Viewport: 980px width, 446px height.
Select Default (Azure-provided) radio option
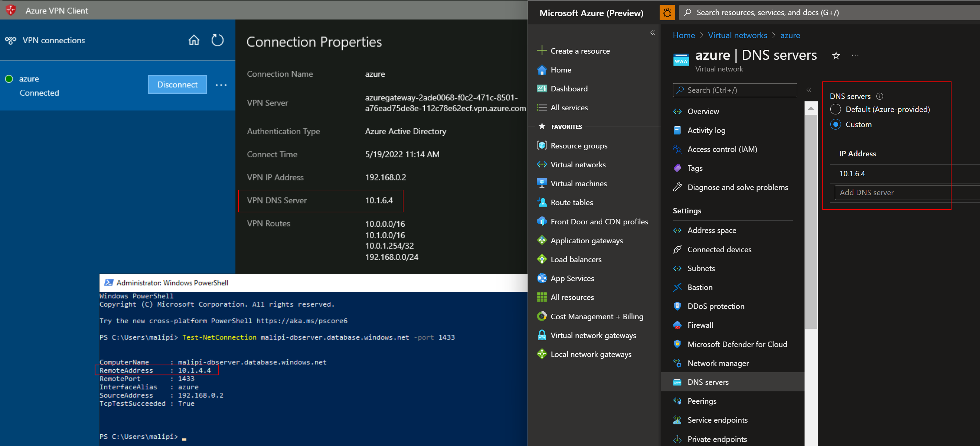point(835,109)
